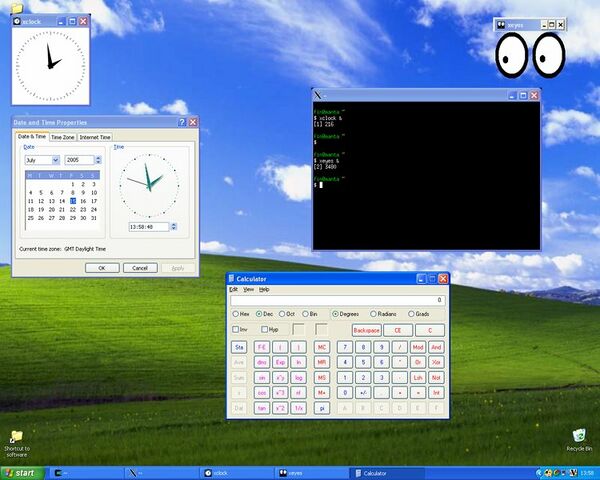The image size is (600, 480).
Task: Click Cancel in Date and Time Properties
Action: coord(139,267)
